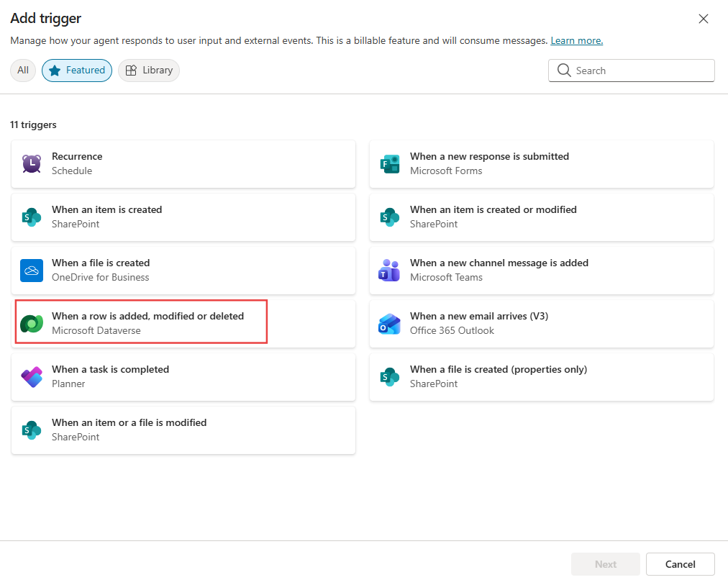Close the Add trigger dialog

point(704,19)
